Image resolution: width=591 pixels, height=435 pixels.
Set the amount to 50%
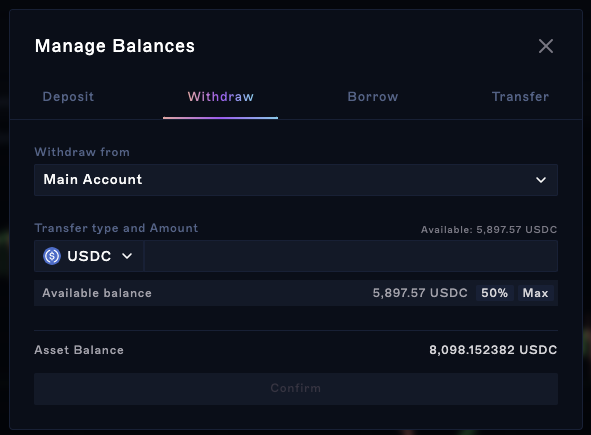pos(494,293)
